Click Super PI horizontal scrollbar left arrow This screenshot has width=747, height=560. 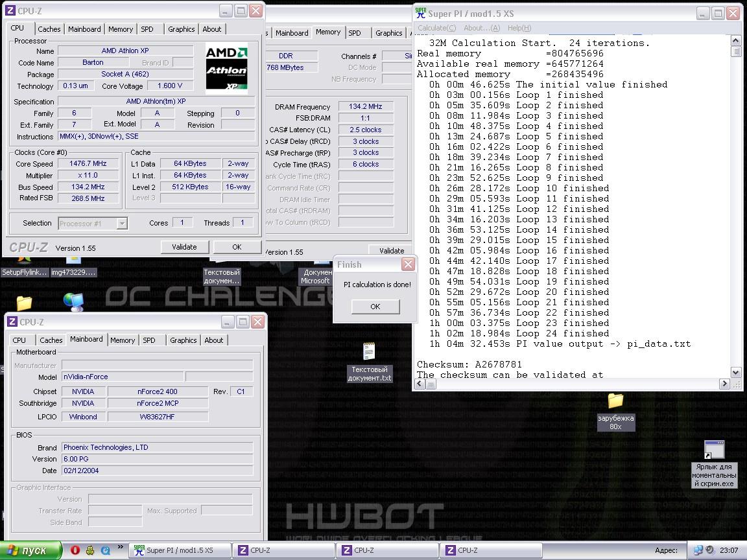coord(420,383)
